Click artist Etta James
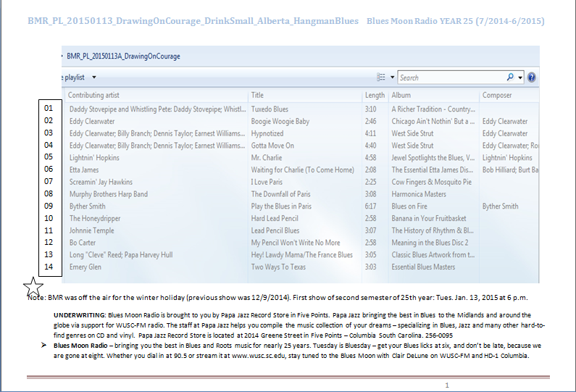 coord(84,170)
